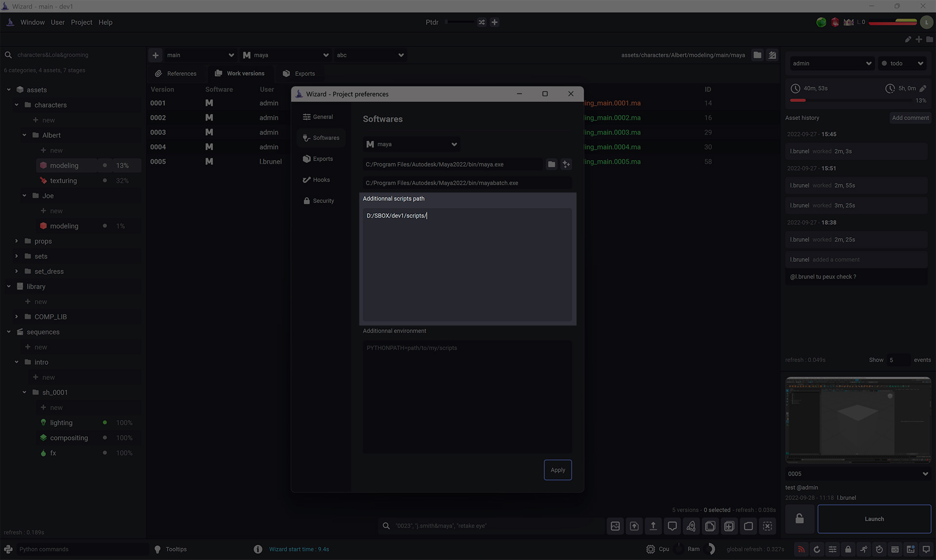
Task: Click the Python icon beside commands field
Action: [8, 549]
